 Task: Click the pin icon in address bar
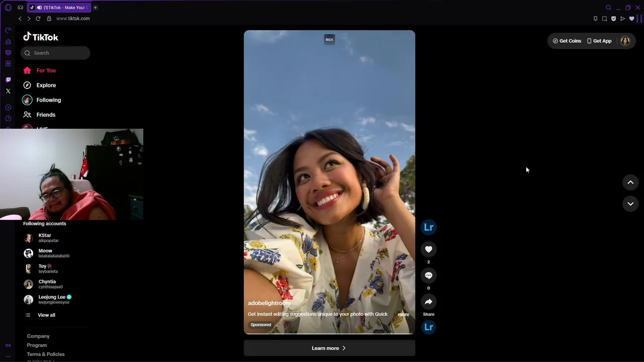coord(595,19)
